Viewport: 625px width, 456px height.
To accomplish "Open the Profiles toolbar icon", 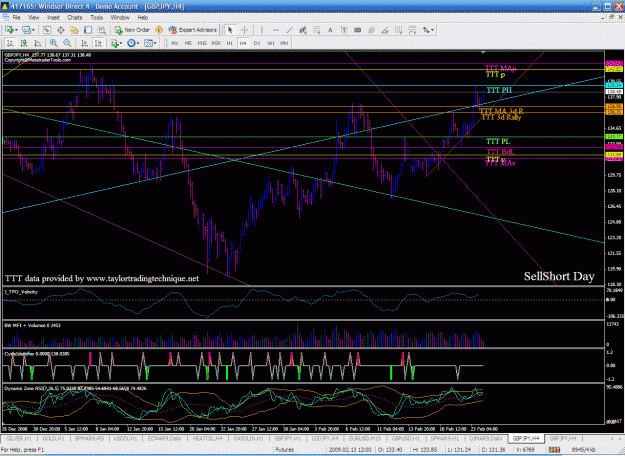I will click(26, 30).
